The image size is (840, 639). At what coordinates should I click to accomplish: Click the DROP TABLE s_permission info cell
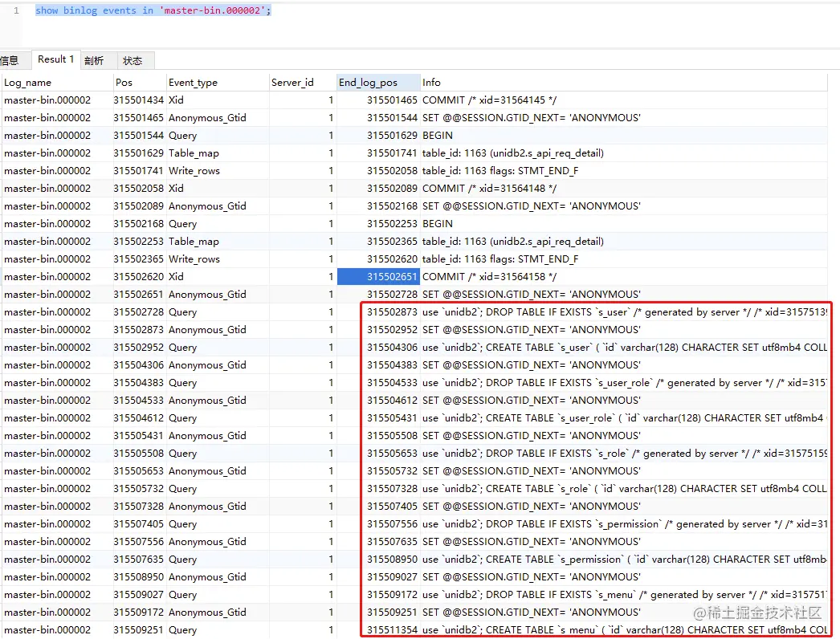point(623,524)
